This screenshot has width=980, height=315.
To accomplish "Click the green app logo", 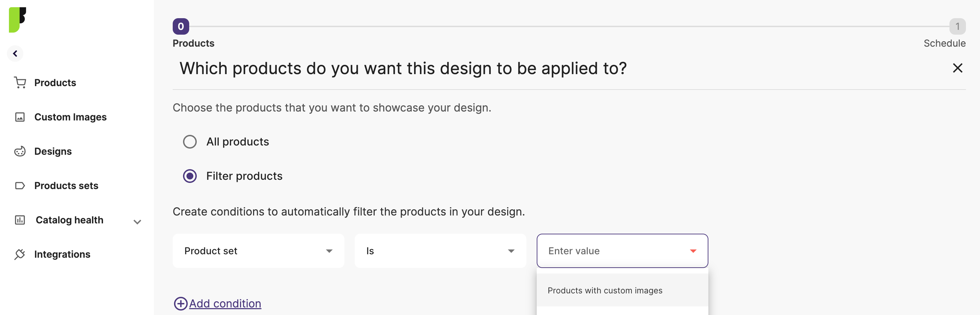I will 17,20.
